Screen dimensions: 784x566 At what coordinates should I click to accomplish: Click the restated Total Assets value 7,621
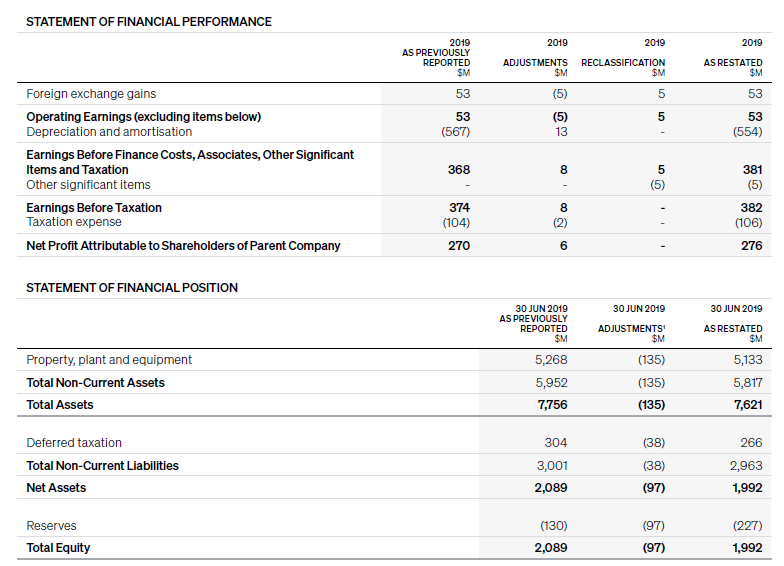747,405
